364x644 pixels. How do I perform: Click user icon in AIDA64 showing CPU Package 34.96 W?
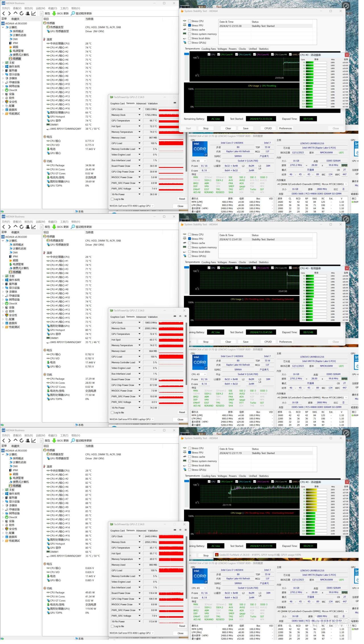[28, 13]
